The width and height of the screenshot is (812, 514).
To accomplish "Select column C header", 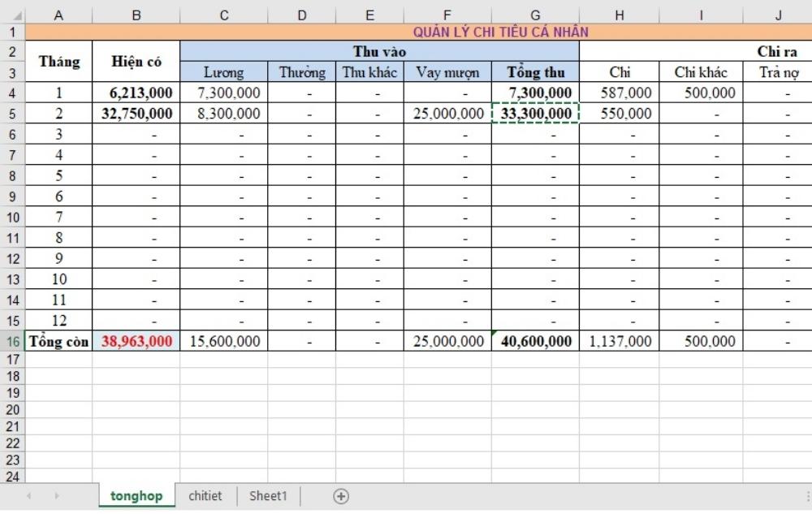I will click(x=224, y=15).
